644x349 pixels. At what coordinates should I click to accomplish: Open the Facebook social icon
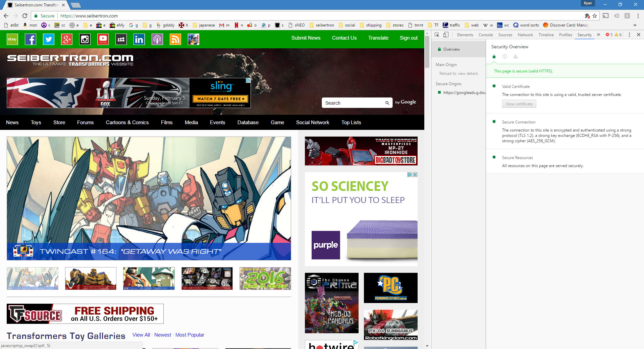(x=31, y=40)
